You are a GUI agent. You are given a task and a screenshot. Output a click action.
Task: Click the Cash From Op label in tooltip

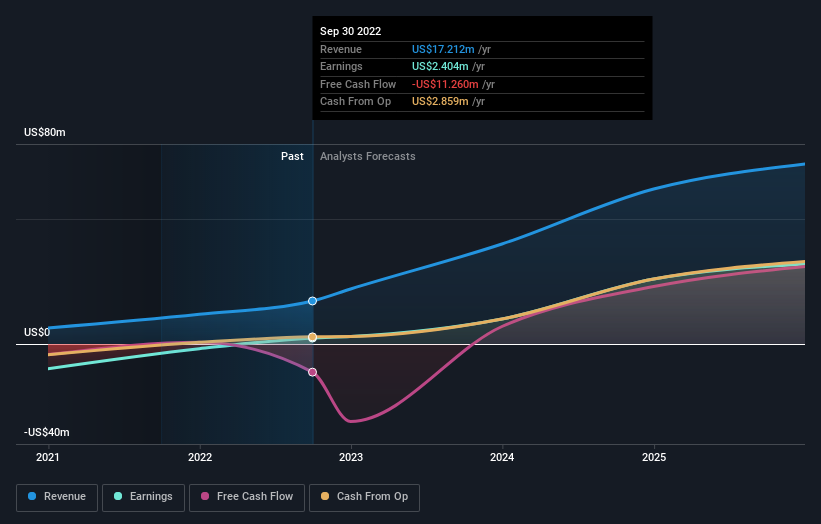click(x=356, y=102)
